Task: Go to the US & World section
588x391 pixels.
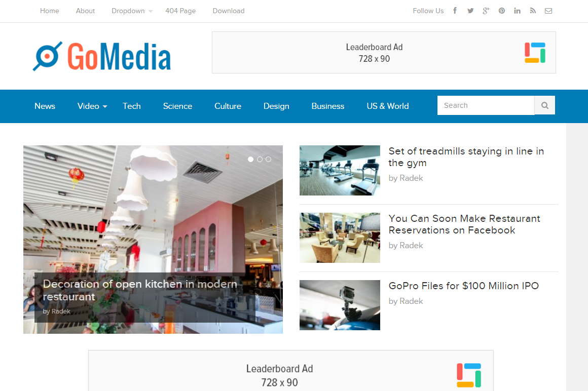Action: coord(387,106)
